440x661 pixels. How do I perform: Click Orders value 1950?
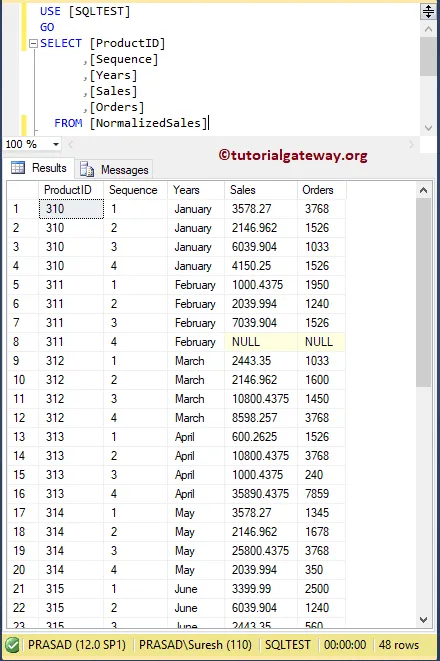(x=322, y=285)
